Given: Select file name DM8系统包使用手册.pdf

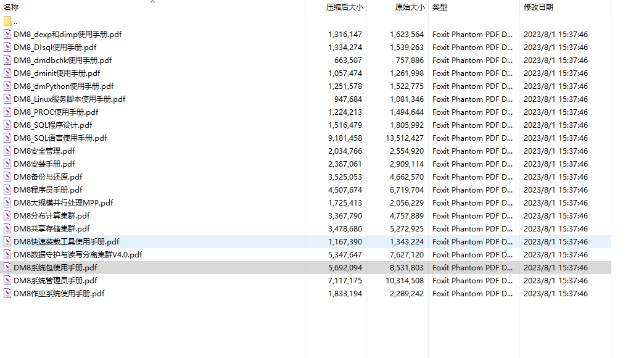Looking at the screenshot, I should (56, 267).
